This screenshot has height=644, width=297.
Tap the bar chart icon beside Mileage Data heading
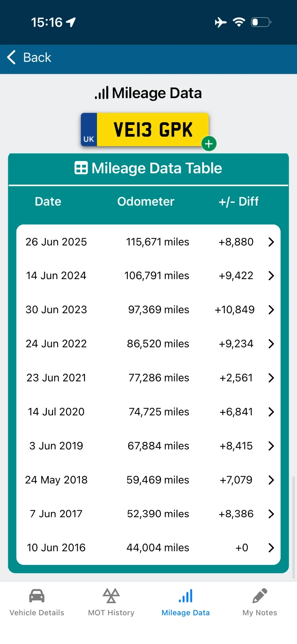(x=102, y=93)
